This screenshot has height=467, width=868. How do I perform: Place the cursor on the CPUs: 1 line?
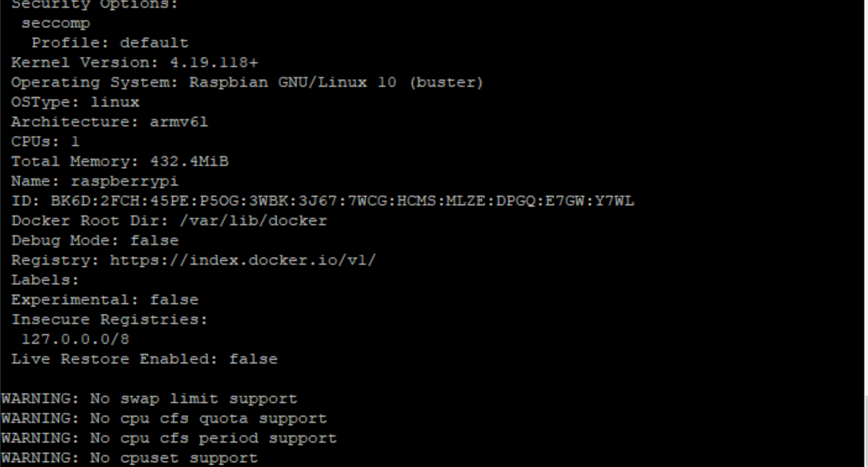(x=45, y=142)
